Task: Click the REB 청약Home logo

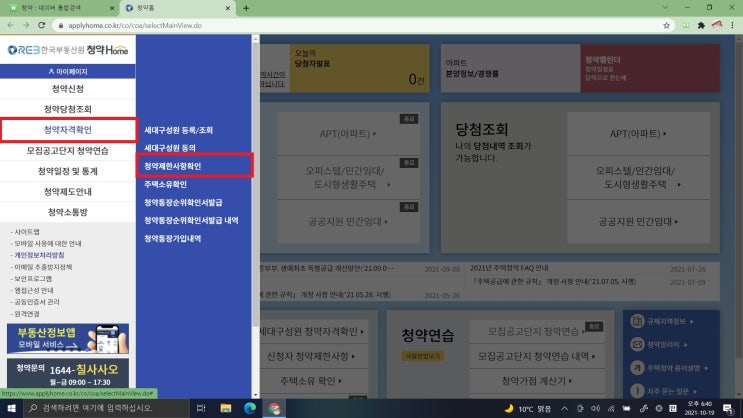Action: coord(68,50)
